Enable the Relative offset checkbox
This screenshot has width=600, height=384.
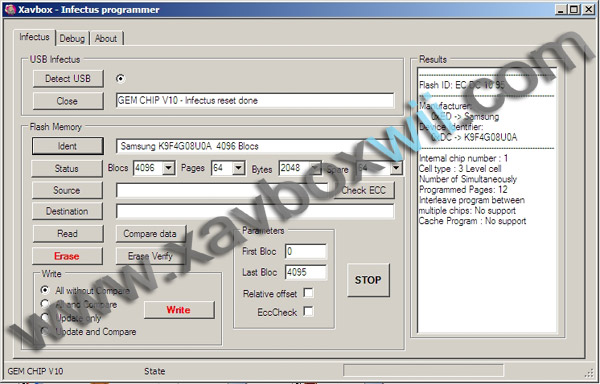(x=308, y=293)
